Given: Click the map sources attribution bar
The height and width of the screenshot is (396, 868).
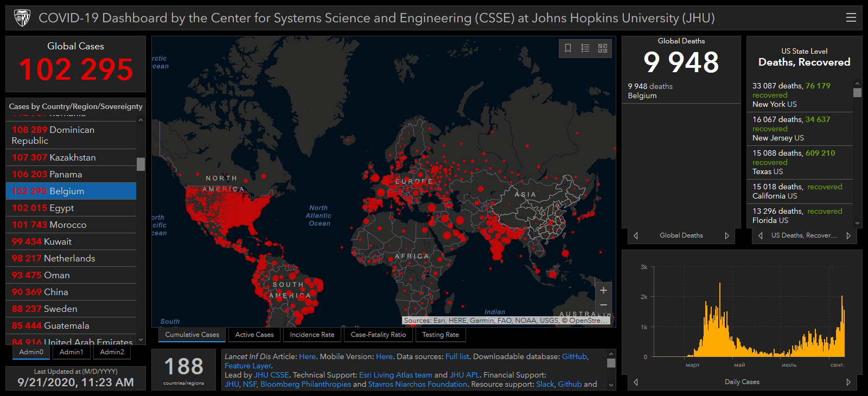Looking at the screenshot, I should pos(506,321).
